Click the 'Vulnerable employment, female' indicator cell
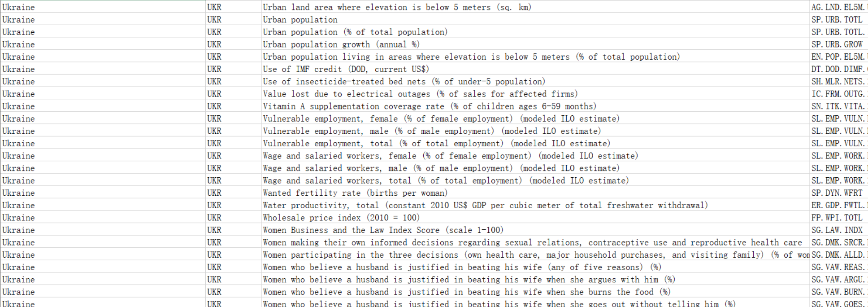This screenshot has width=868, height=307. point(441,118)
